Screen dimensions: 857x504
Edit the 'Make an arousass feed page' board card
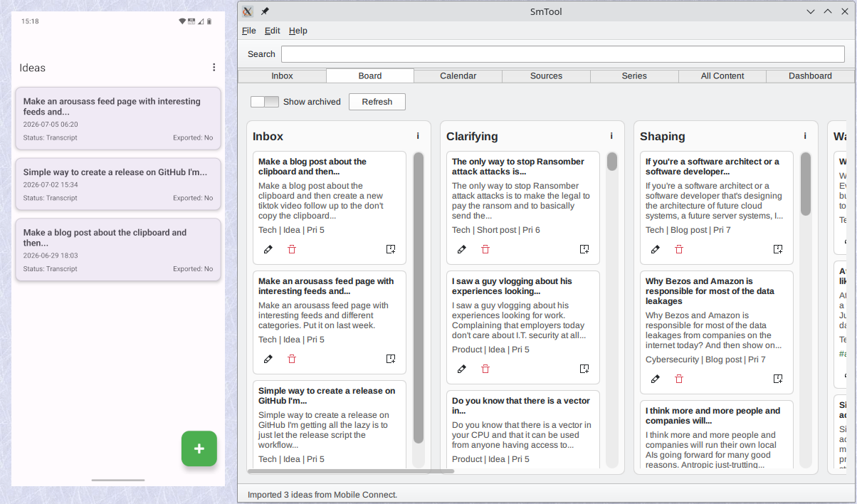[268, 359]
